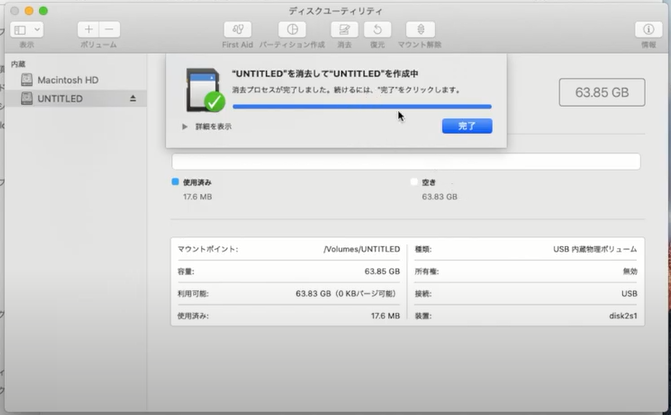Image resolution: width=671 pixels, height=415 pixels.
Task: Click the disk2s1 device value
Action: [623, 316]
